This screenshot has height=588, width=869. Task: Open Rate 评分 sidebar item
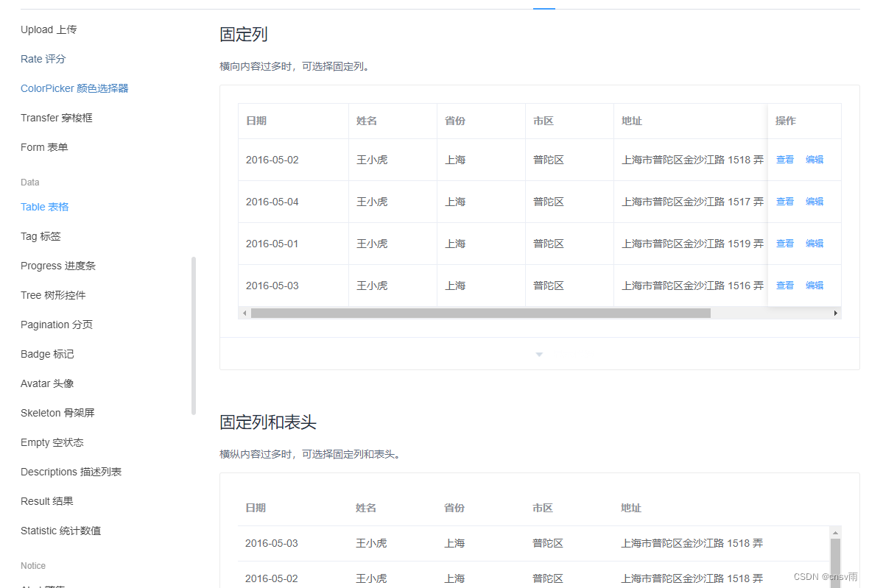pos(43,60)
